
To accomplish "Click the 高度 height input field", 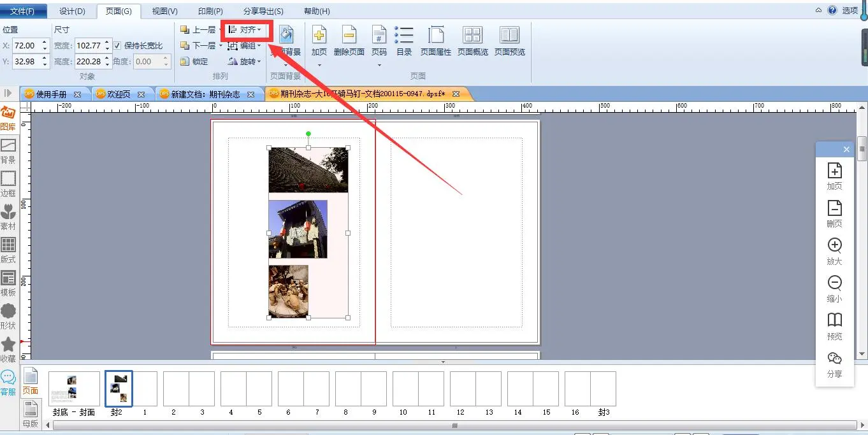I will [89, 62].
